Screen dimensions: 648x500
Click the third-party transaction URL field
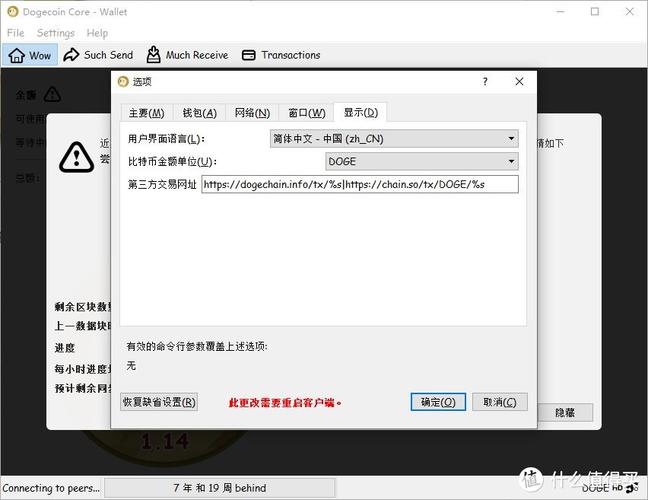pyautogui.click(x=360, y=184)
